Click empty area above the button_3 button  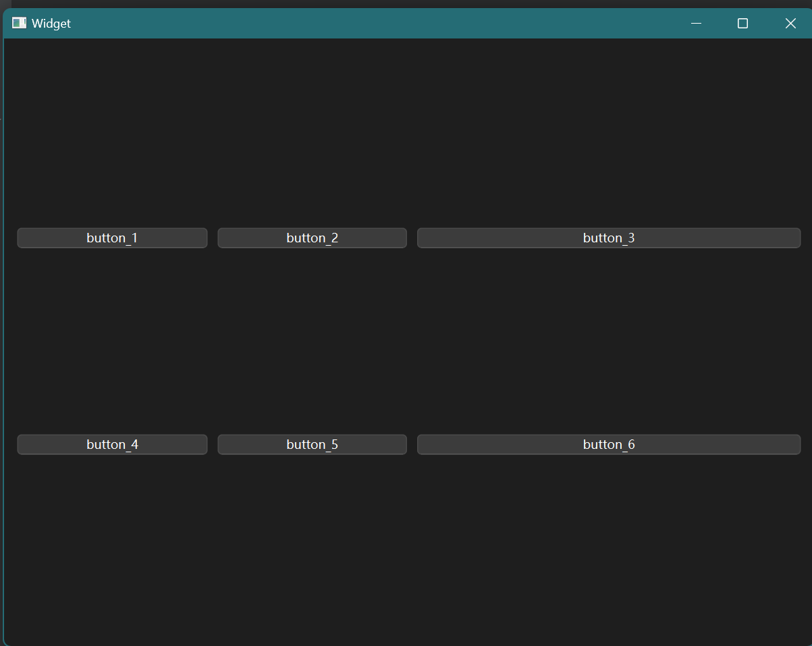pos(608,135)
